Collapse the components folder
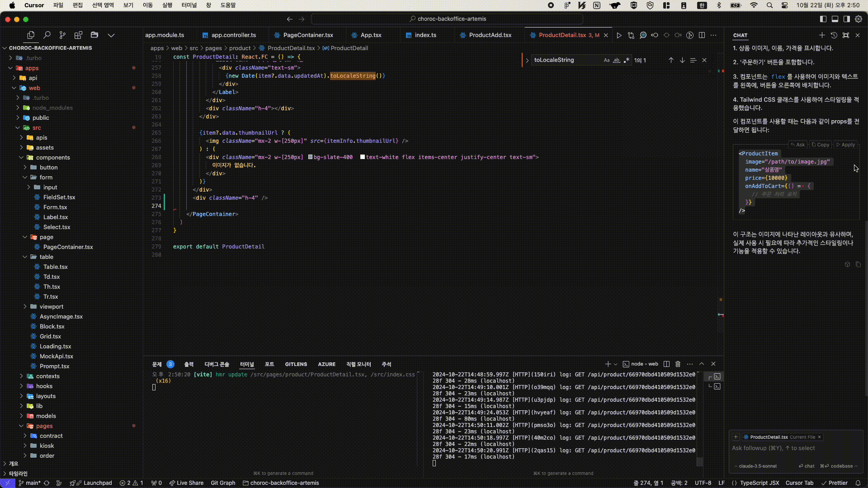The image size is (868, 488). click(x=21, y=158)
